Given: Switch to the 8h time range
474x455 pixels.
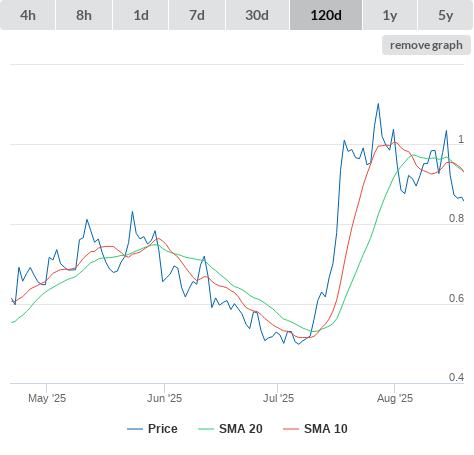Looking at the screenshot, I should pyautogui.click(x=84, y=15).
